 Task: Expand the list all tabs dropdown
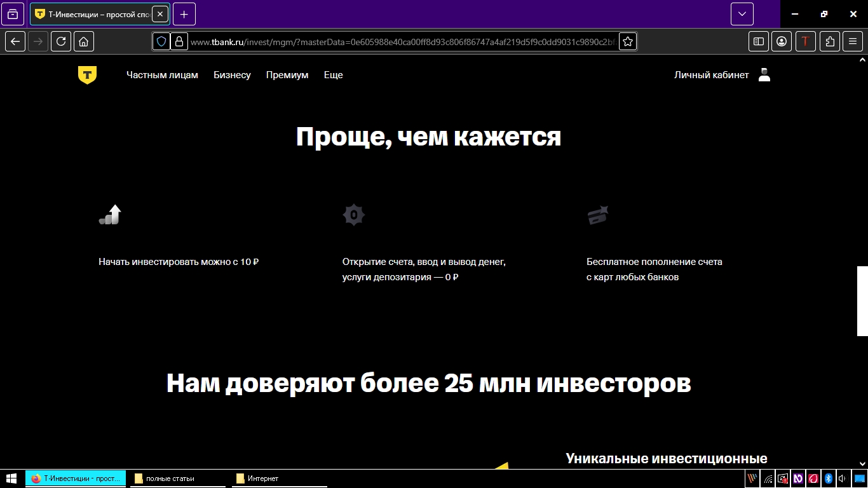tap(742, 14)
